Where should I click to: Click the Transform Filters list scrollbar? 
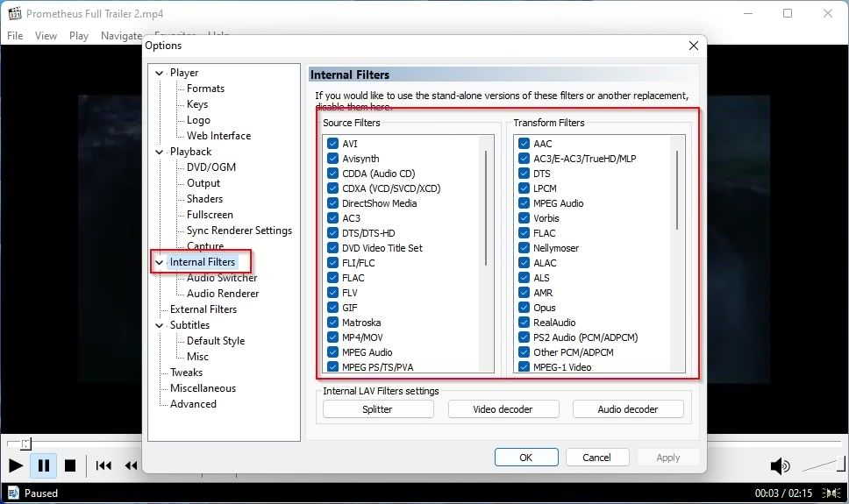point(677,189)
